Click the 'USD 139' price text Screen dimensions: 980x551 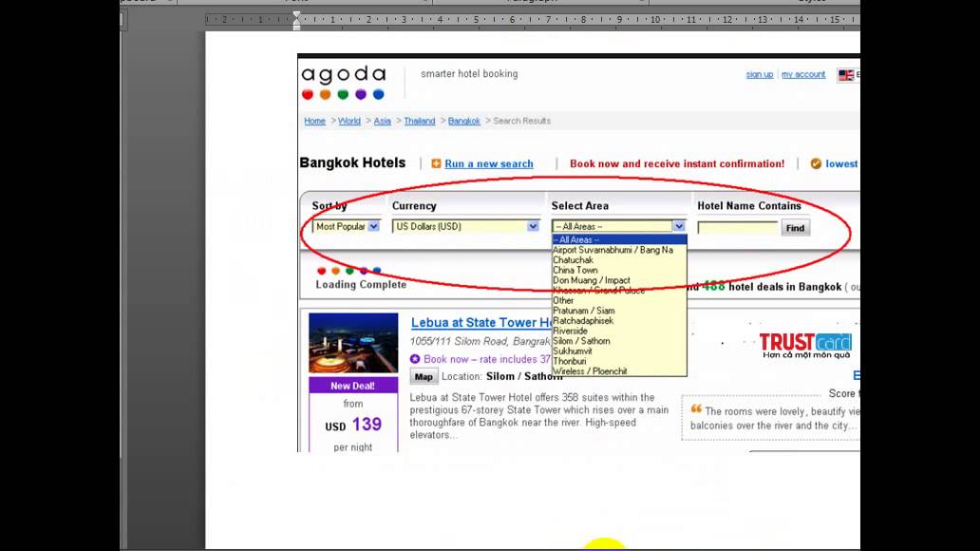pyautogui.click(x=353, y=425)
